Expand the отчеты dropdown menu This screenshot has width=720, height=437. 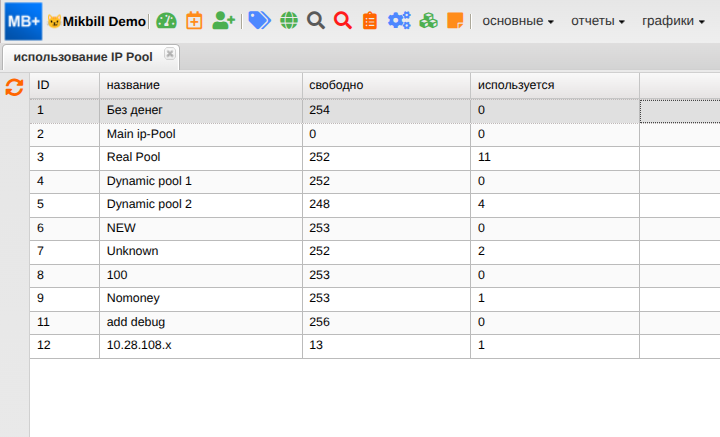[x=598, y=21]
